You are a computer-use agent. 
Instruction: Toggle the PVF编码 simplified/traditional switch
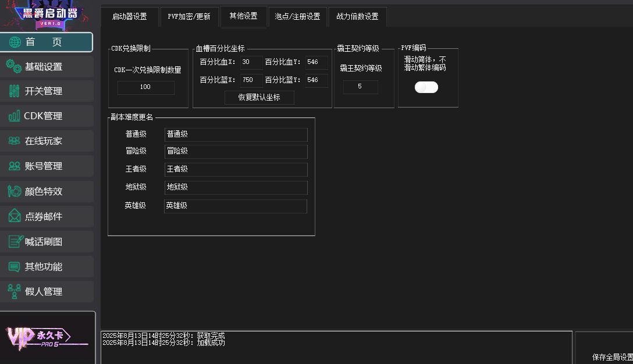[426, 87]
